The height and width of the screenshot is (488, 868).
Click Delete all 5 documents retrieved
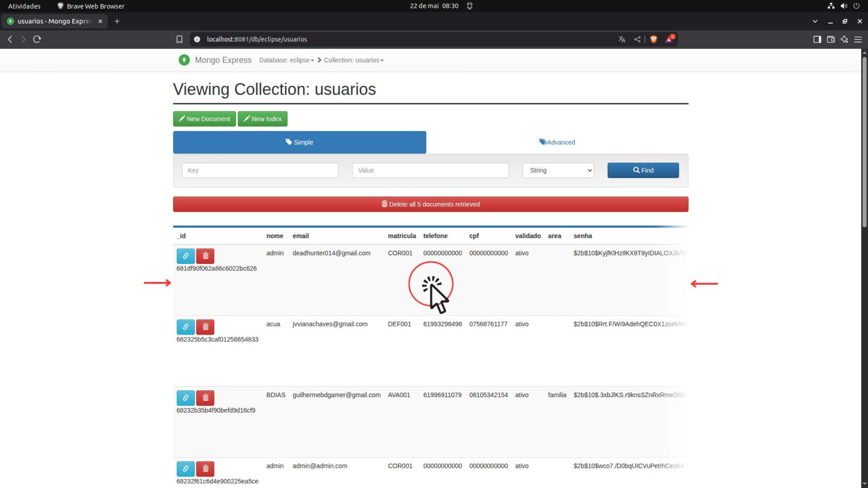tap(431, 204)
